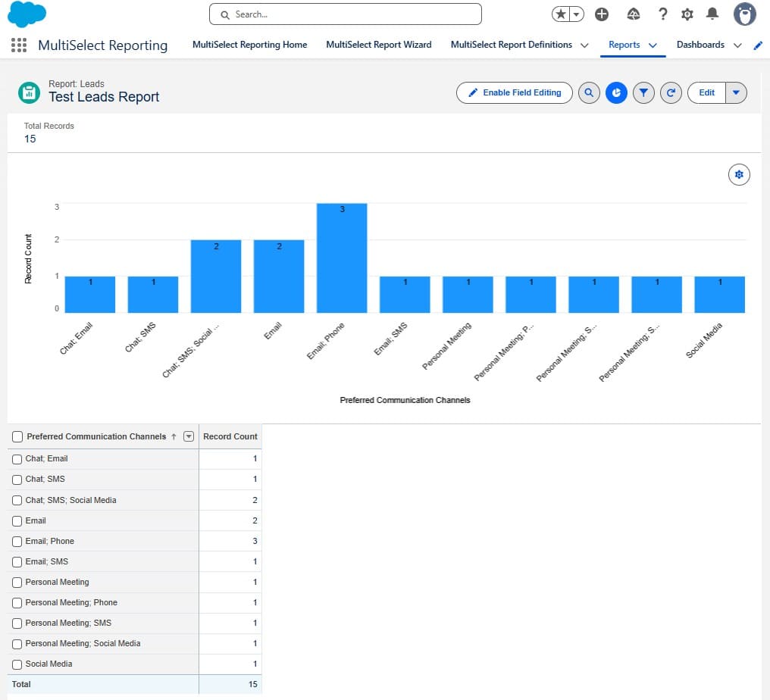This screenshot has width=770, height=700.
Task: Open the report filter funnel icon
Action: point(643,92)
